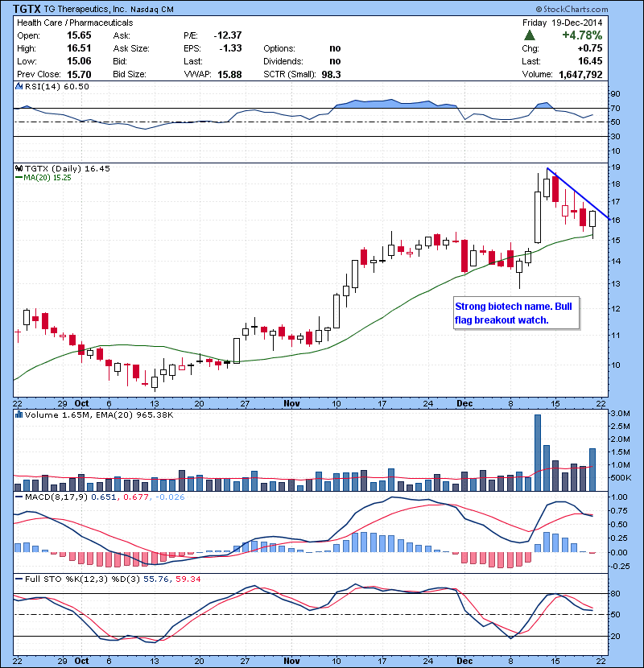Select the EPS value -1.33
The width and height of the screenshot is (644, 668).
[x=230, y=48]
